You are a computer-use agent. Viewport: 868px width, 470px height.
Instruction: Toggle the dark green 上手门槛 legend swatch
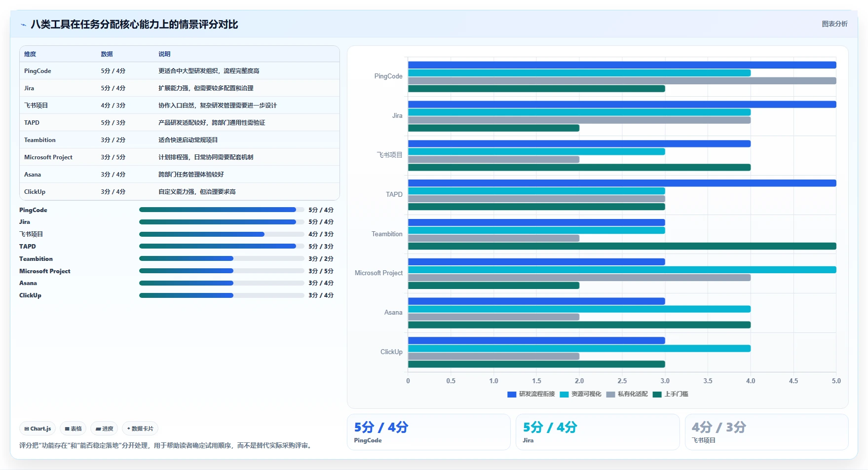pyautogui.click(x=657, y=394)
